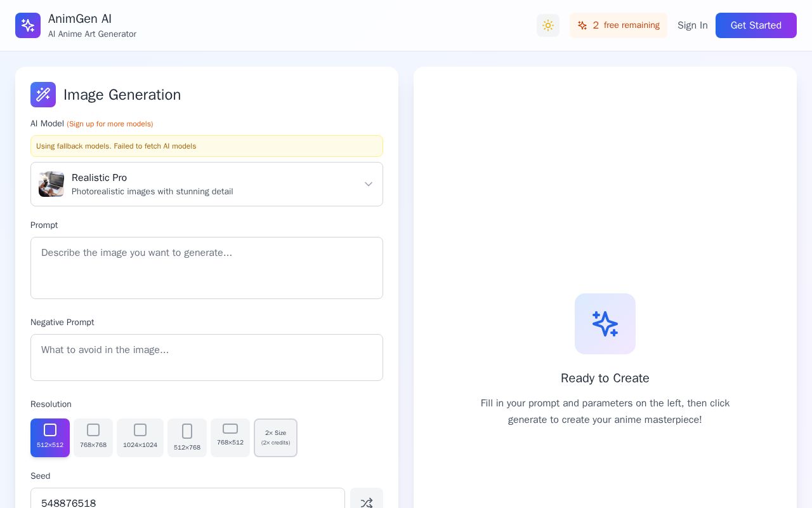Click the Seed number field
Screen dimensions: 812x508
(188, 499)
